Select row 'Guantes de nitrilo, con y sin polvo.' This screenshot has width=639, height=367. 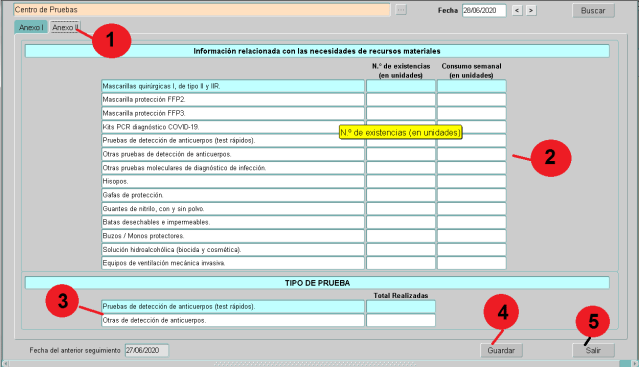point(233,209)
